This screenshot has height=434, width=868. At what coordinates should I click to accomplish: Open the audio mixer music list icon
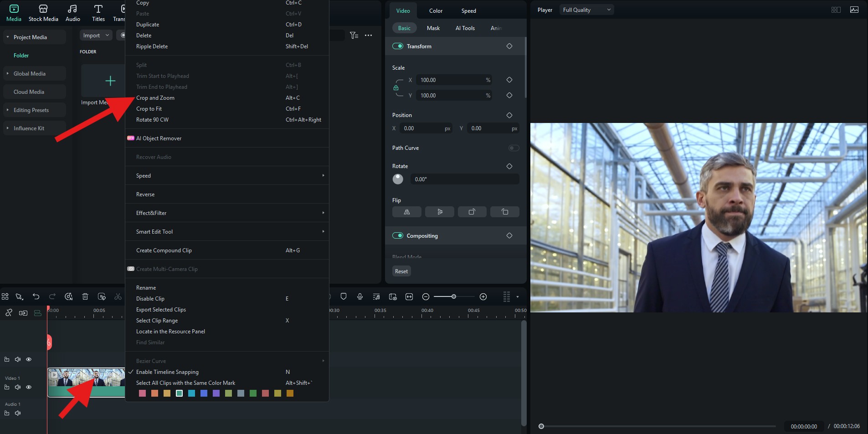click(x=376, y=296)
